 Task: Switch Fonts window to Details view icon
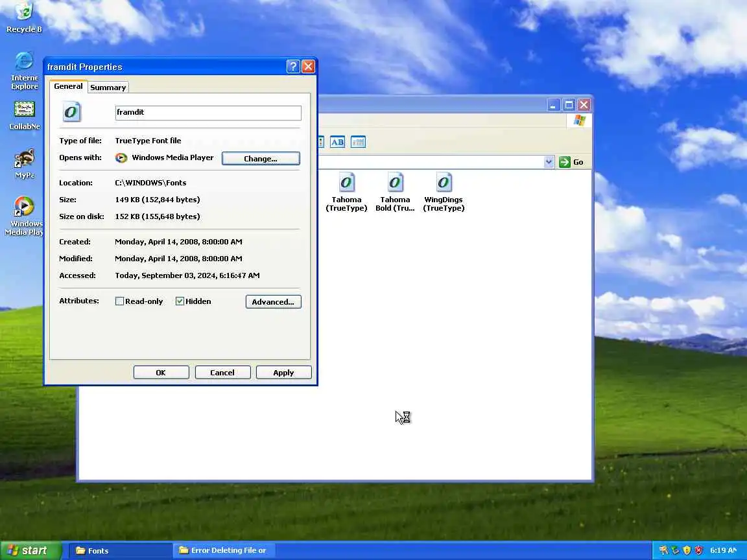[358, 142]
